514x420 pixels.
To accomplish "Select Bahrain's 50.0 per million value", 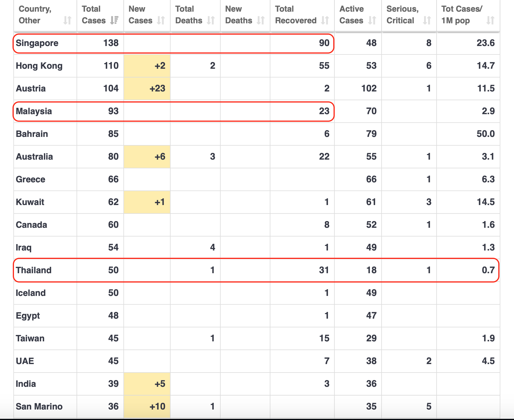I will pos(485,134).
